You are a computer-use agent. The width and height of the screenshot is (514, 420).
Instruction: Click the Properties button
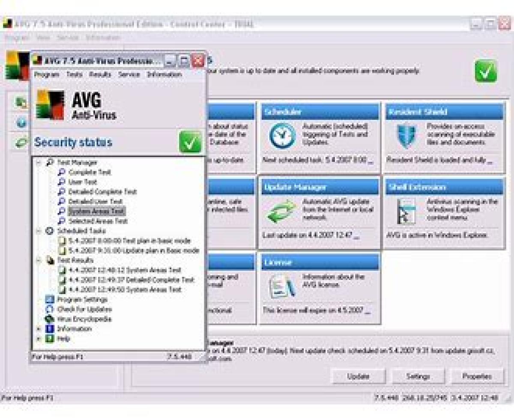point(477,377)
